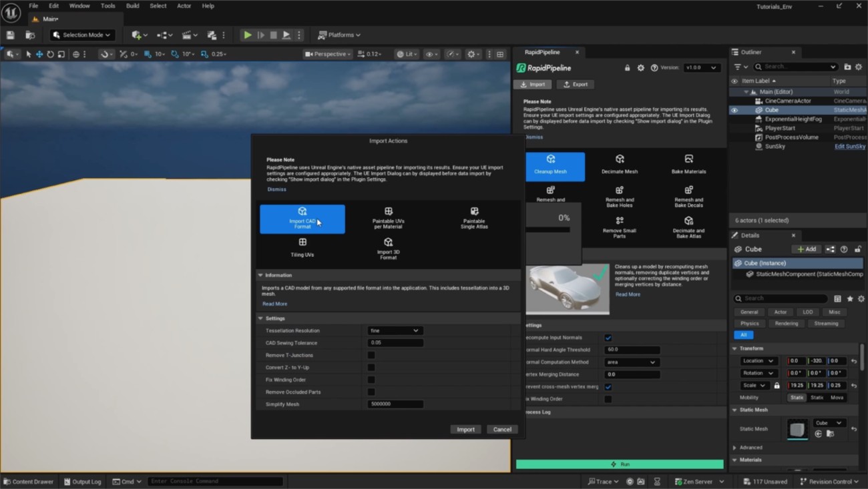This screenshot has width=868, height=489.
Task: Select Import CAD Format action
Action: click(302, 219)
